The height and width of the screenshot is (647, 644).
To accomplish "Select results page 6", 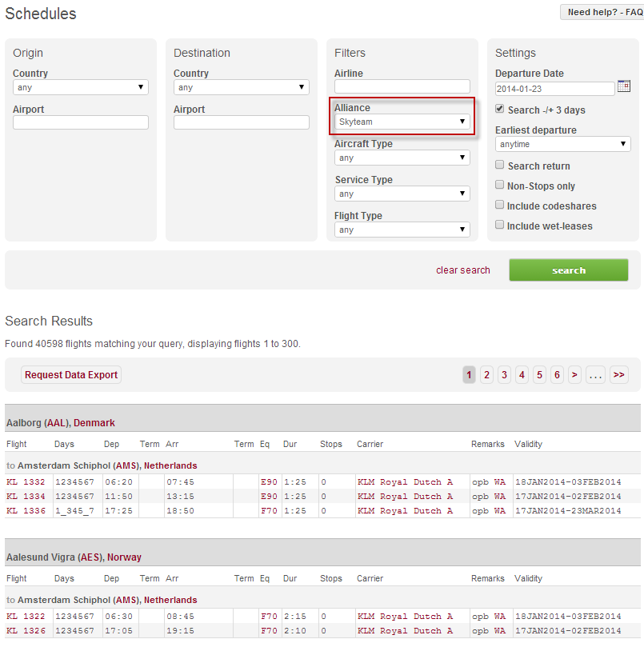I will [x=557, y=375].
